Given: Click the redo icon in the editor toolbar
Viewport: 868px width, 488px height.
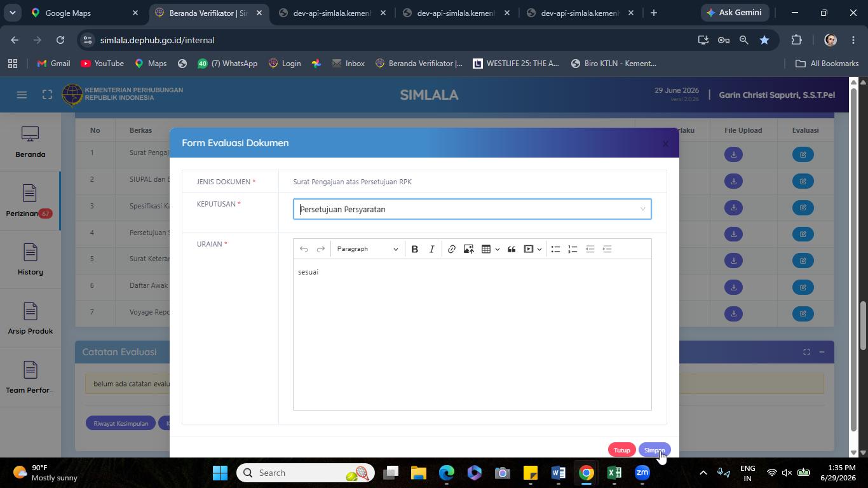Looking at the screenshot, I should click(321, 249).
